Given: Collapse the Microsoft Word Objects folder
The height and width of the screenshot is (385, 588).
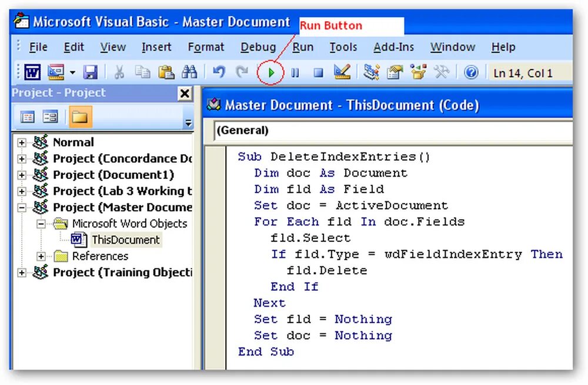Looking at the screenshot, I should tap(41, 224).
